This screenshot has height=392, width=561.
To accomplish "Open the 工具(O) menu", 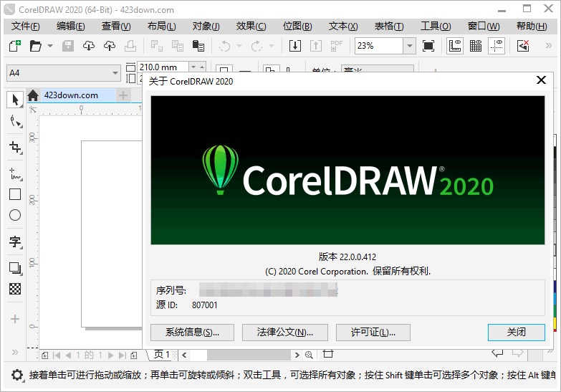I will [x=436, y=26].
